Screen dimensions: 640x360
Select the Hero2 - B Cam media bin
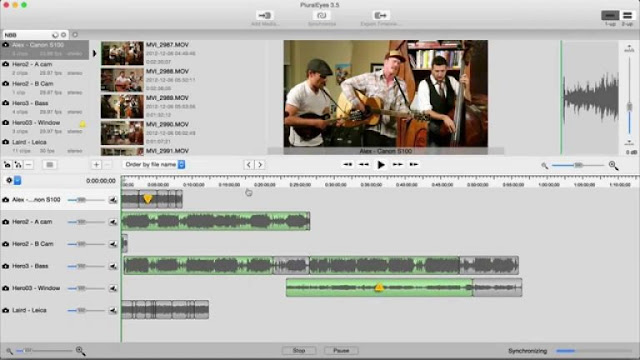[45, 88]
